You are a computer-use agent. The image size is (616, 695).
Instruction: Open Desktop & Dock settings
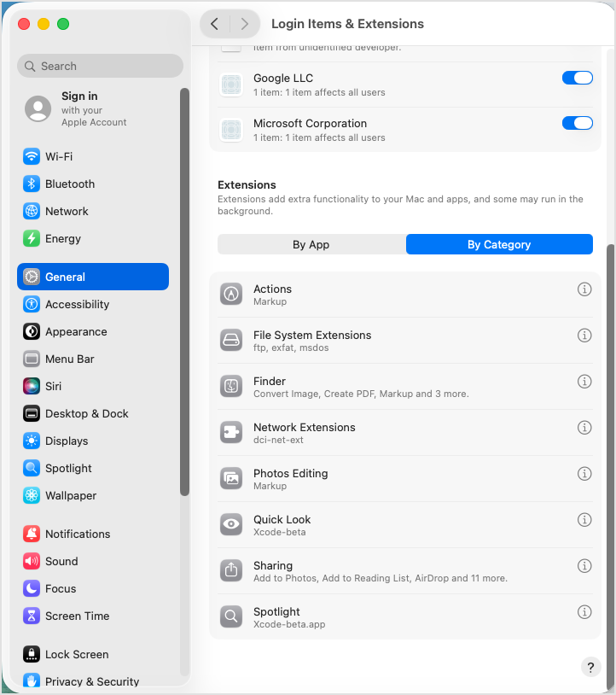[x=86, y=414]
